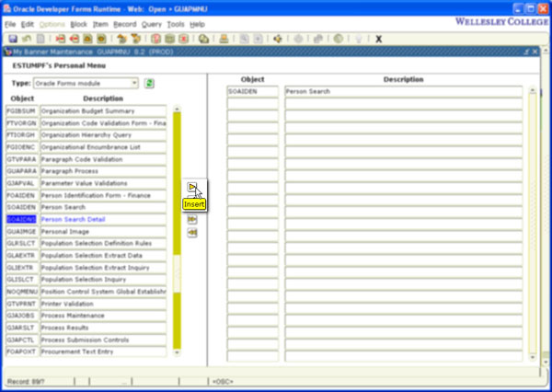This screenshot has height=392, width=552.
Task: Click the View/Send Message toolbar icon
Action: point(203,39)
